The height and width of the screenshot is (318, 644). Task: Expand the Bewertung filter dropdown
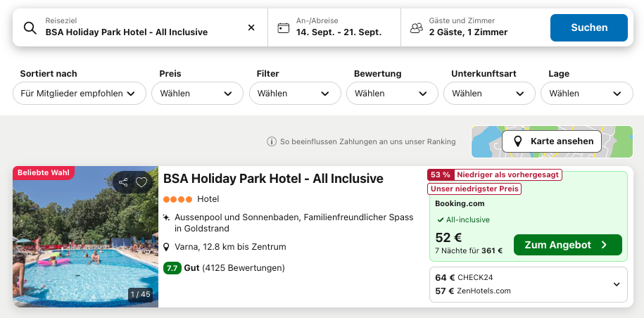(392, 93)
